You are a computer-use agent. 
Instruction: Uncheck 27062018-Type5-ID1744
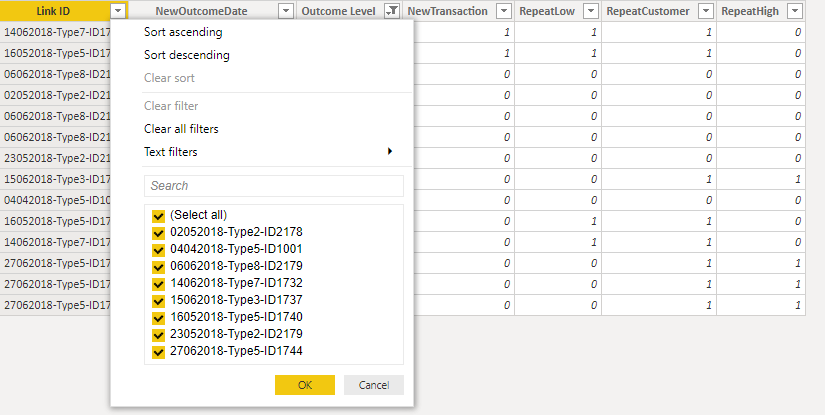tap(158, 352)
